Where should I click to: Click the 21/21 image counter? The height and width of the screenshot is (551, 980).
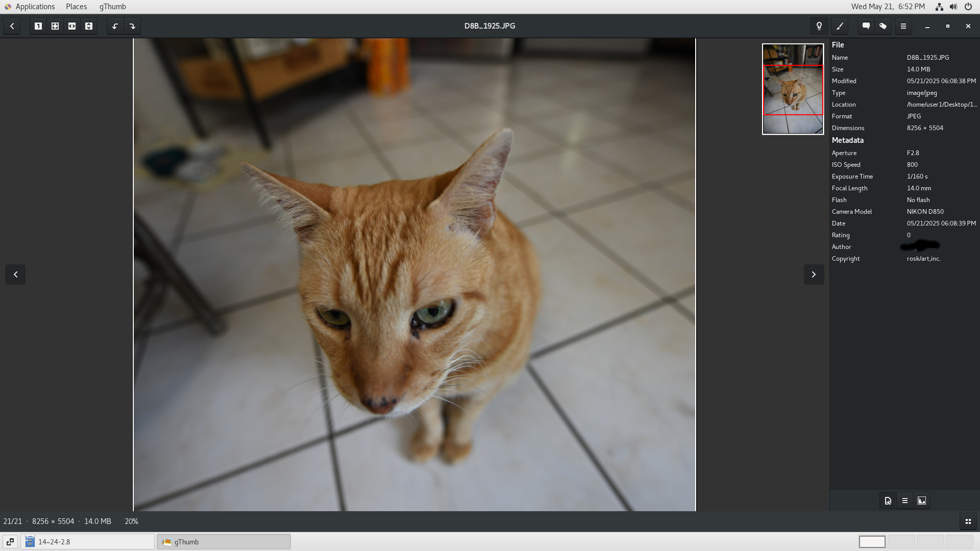click(13, 521)
